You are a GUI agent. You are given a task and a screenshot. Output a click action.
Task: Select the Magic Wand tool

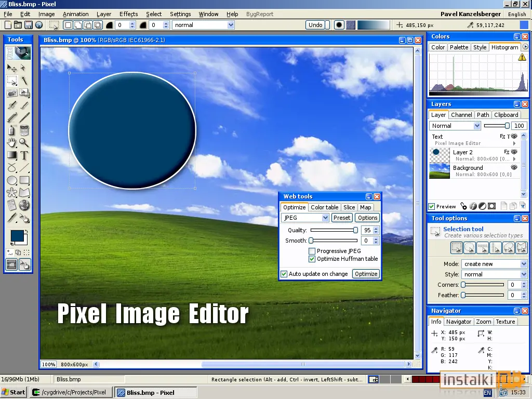24,81
